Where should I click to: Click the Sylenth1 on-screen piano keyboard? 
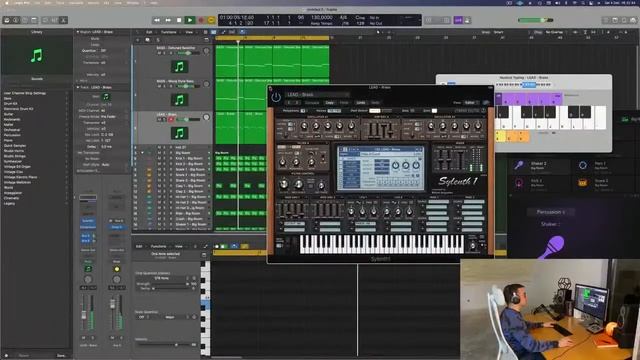point(382,244)
